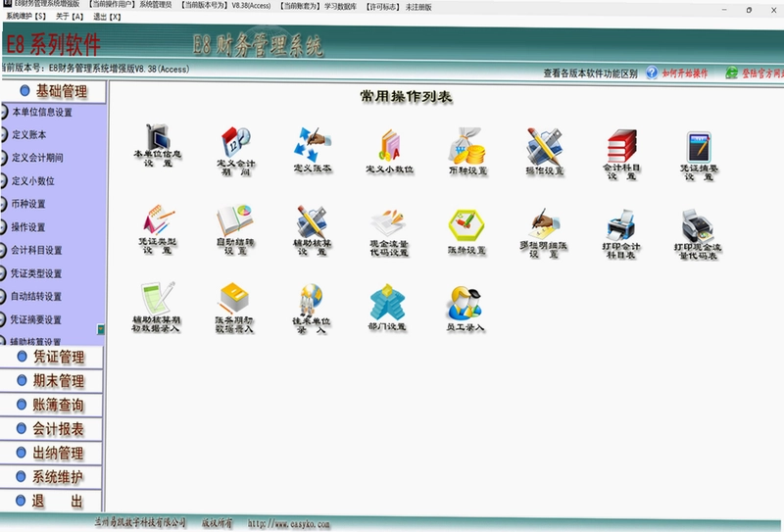This screenshot has height=532, width=784.
Task: Select 定义会计期间 in the left sidebar
Action: click(37, 158)
